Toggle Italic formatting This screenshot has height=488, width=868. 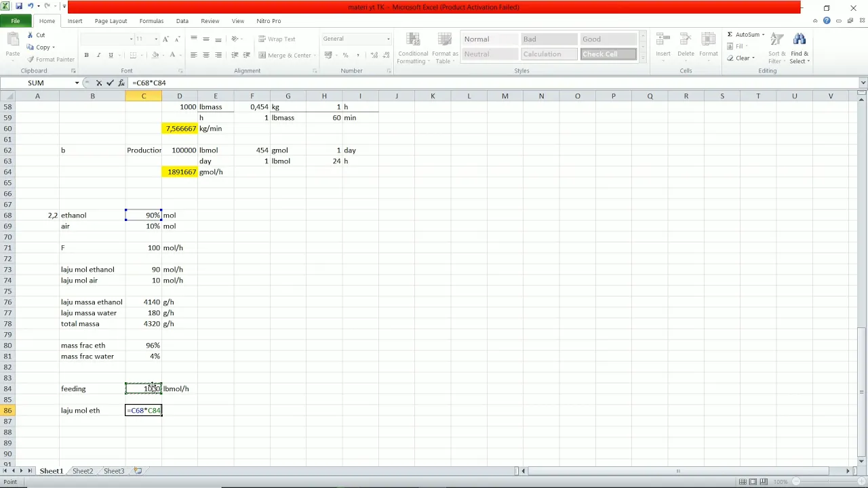tap(98, 55)
